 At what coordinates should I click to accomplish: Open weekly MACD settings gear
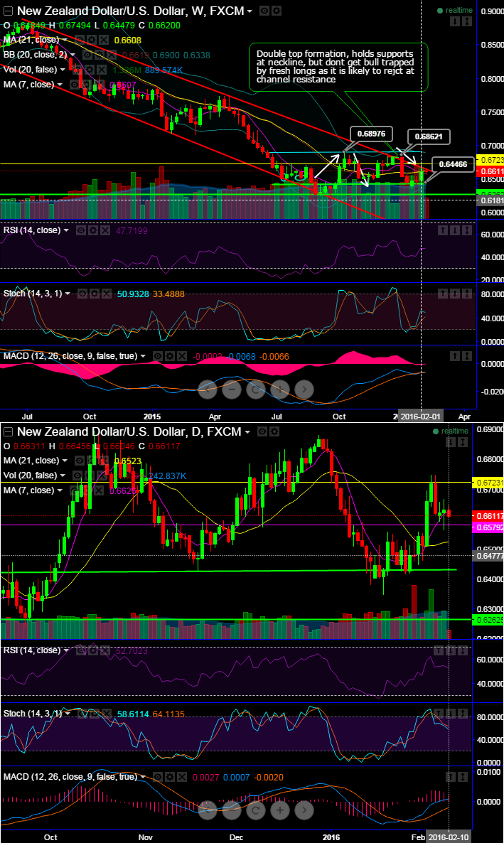tap(170, 356)
